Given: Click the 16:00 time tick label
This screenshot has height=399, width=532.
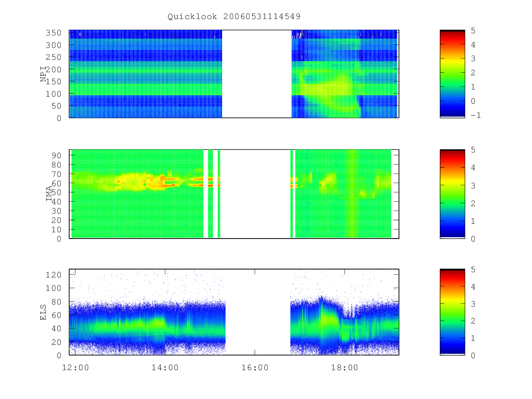Looking at the screenshot, I should pyautogui.click(x=255, y=368).
